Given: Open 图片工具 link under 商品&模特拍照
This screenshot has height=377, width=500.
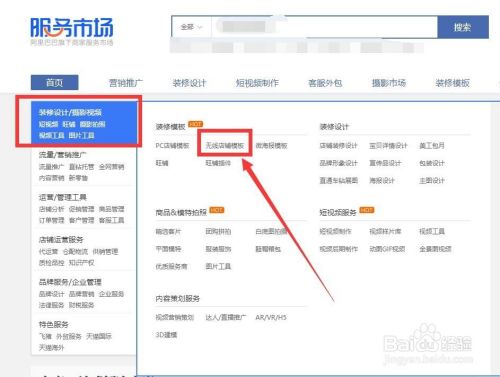Looking at the screenshot, I should [218, 266].
